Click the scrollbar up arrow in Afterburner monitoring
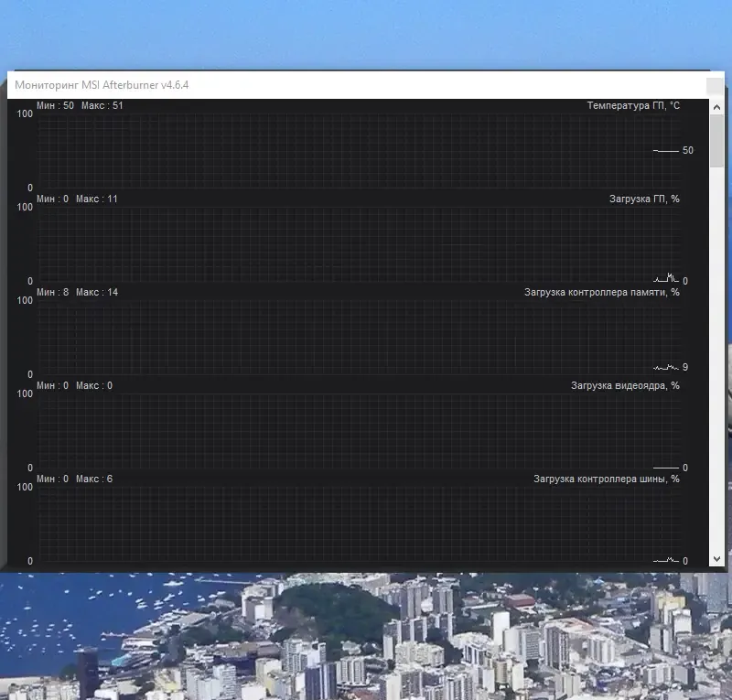The height and width of the screenshot is (700, 732). coord(716,107)
